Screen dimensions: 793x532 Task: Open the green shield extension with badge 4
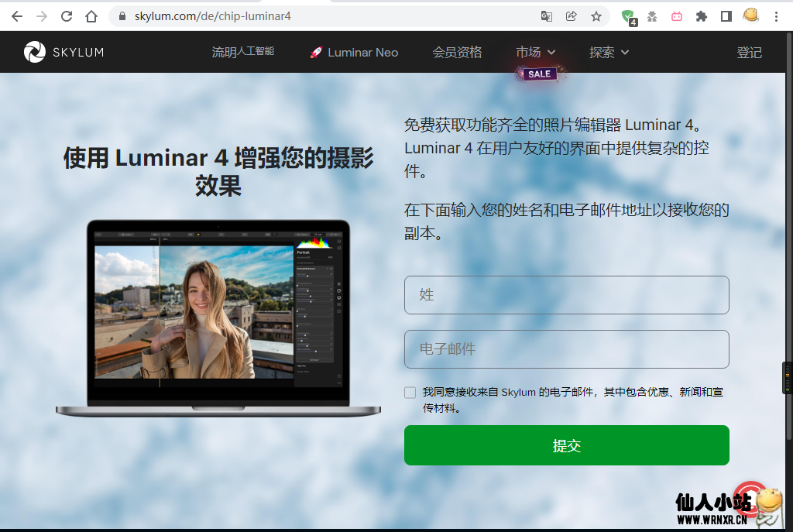(629, 17)
